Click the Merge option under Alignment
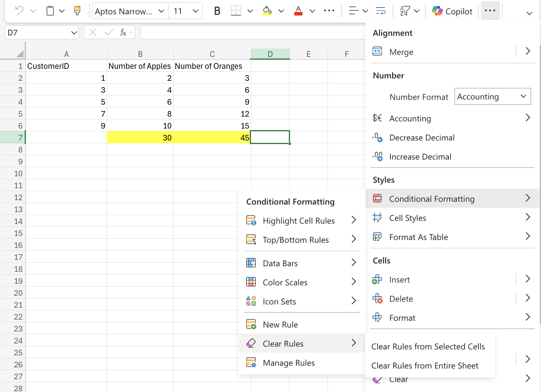The width and height of the screenshot is (541, 392). click(401, 52)
